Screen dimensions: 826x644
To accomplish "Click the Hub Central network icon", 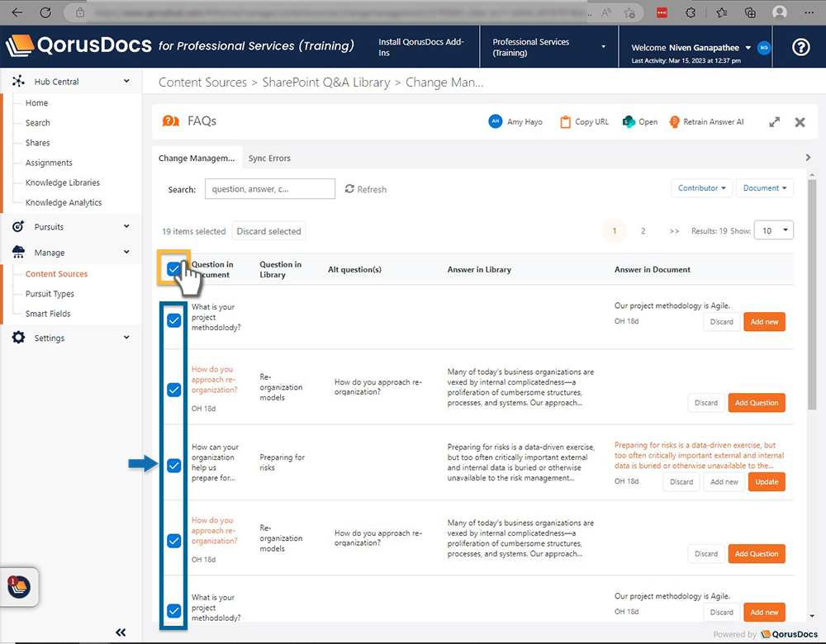I will (x=18, y=81).
